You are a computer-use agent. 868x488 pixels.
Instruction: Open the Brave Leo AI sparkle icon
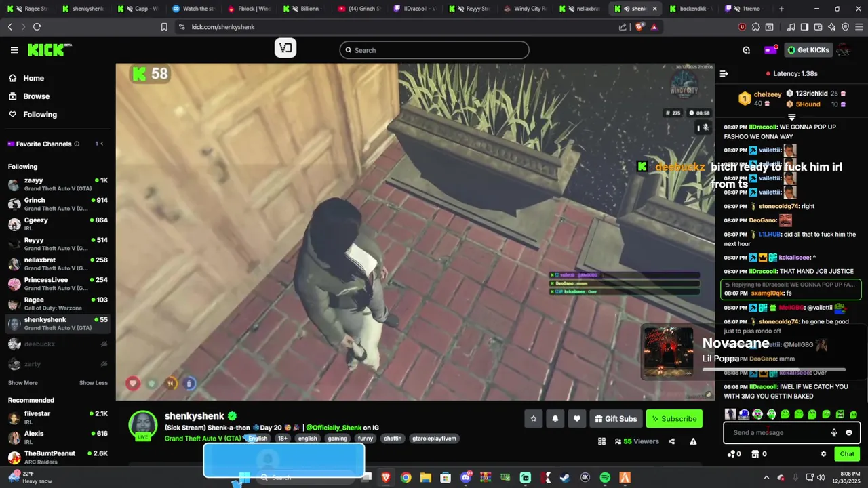(x=831, y=26)
